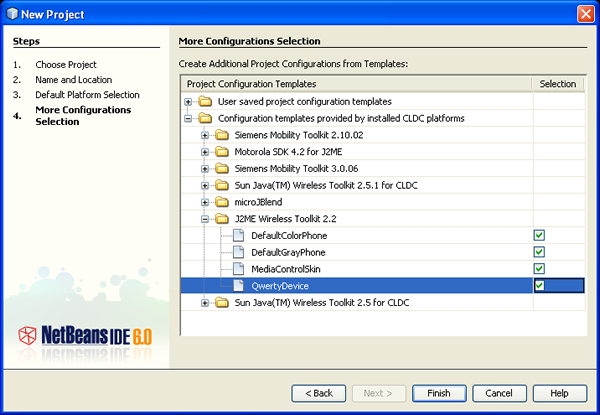The width and height of the screenshot is (600, 415).
Task: Select Siemens Mobility Toolkit 2.10.02 label
Action: tap(299, 135)
